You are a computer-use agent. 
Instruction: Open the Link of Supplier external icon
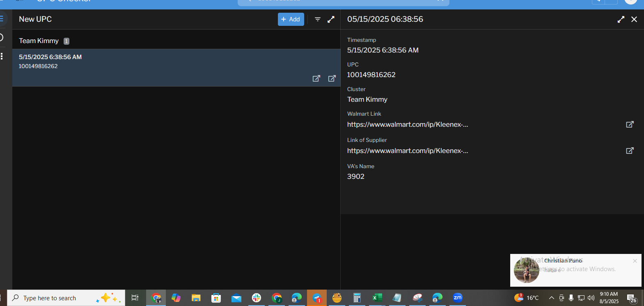tap(629, 151)
